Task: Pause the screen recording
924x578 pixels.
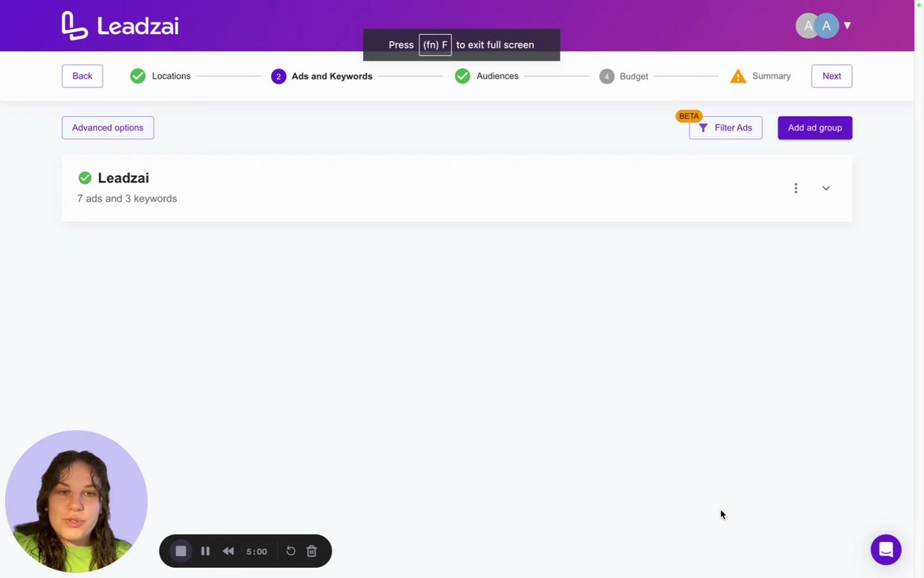Action: point(206,551)
